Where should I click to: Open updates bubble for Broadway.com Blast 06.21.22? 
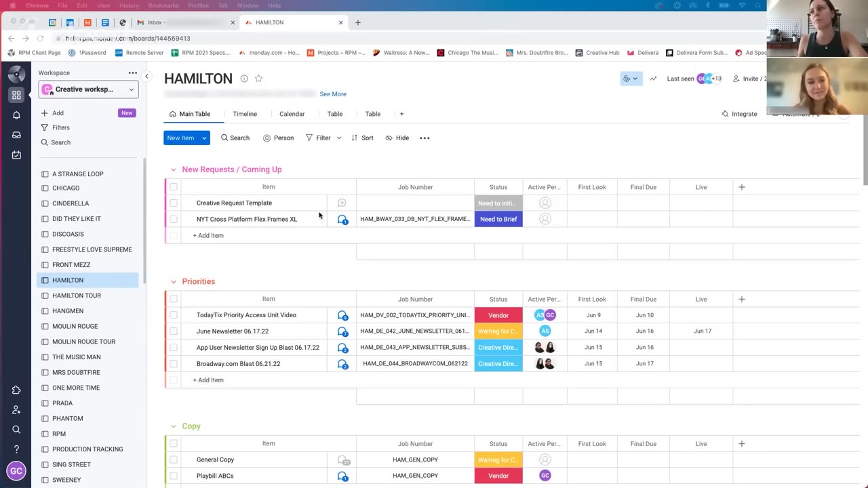click(342, 364)
